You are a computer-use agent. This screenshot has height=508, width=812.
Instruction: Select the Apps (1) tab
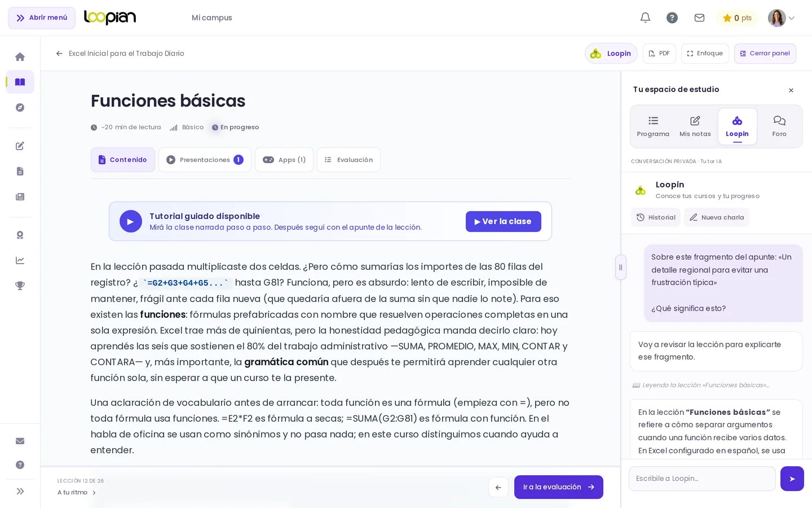click(284, 160)
